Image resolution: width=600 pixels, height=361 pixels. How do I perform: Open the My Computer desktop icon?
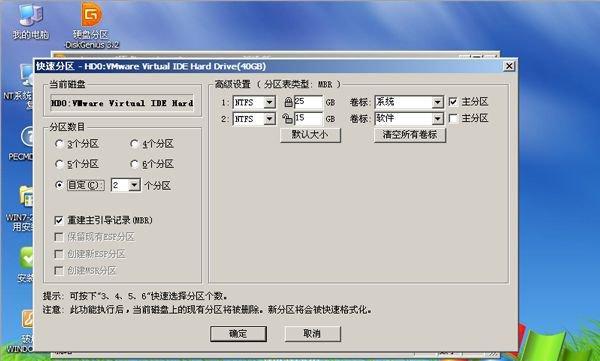click(30, 22)
